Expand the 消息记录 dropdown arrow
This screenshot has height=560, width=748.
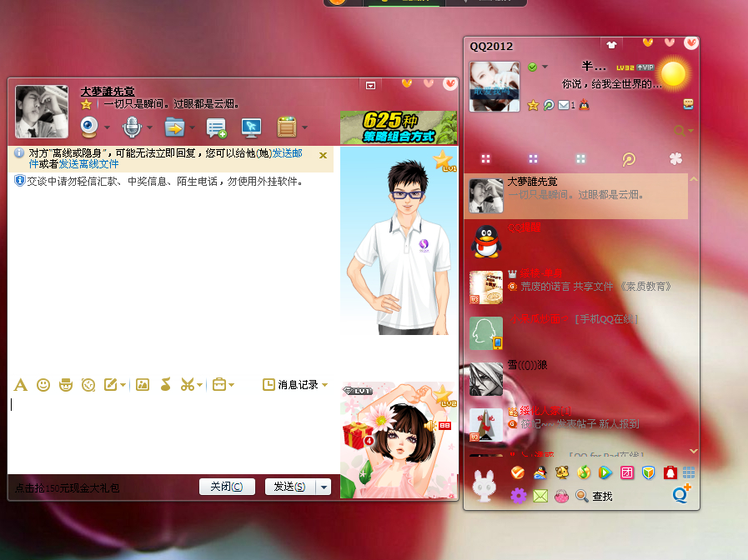(325, 385)
